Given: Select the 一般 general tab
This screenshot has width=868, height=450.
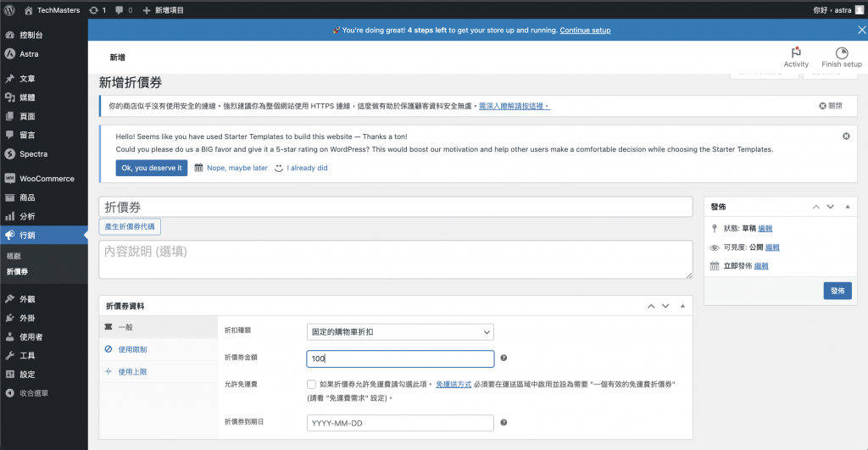Looking at the screenshot, I should click(159, 327).
